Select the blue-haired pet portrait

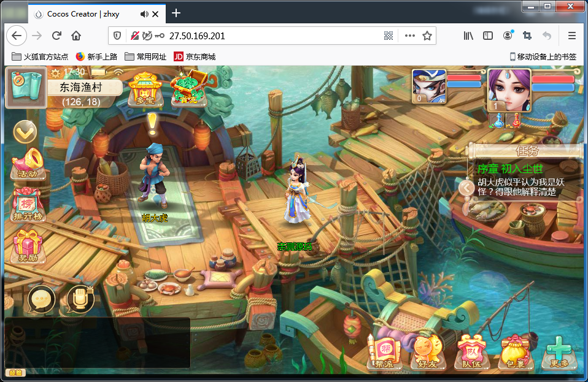point(429,86)
